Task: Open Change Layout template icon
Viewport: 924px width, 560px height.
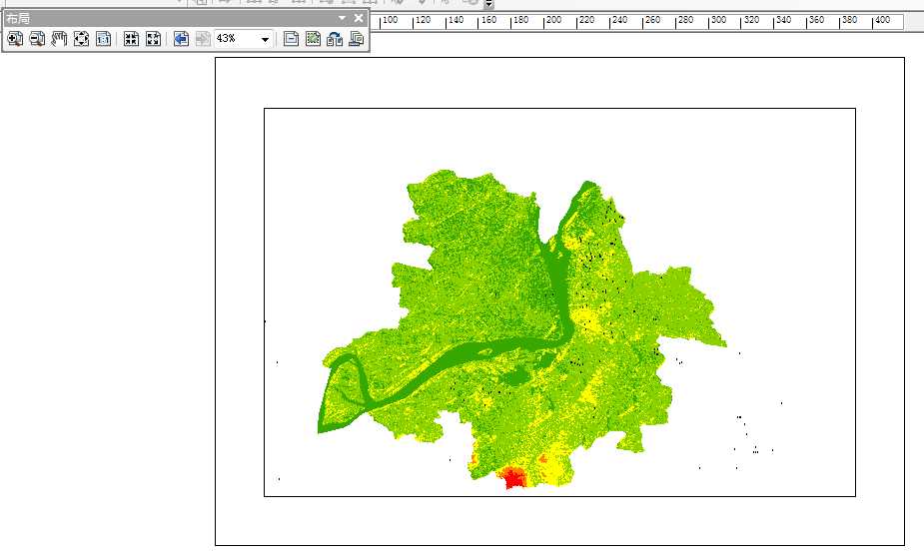Action: tap(335, 39)
